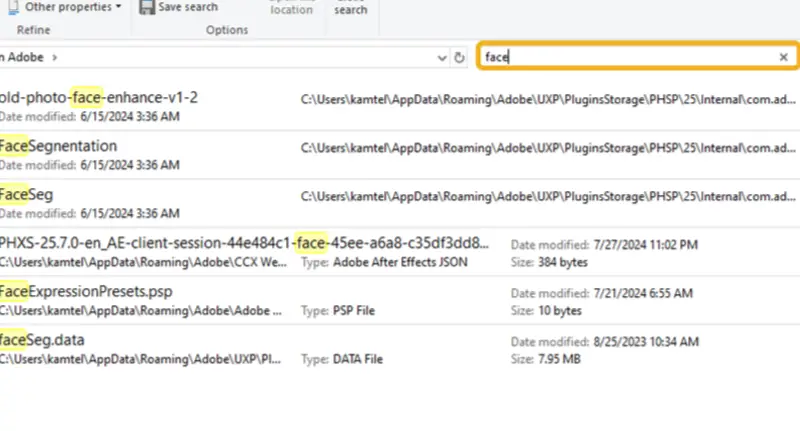Click the path of old-photo-face-enhance-v1-2

point(548,99)
